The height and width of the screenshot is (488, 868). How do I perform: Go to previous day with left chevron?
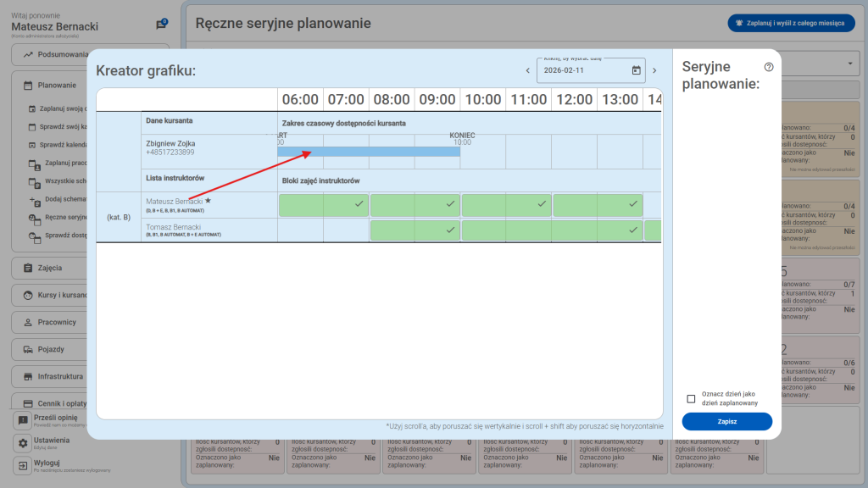click(x=527, y=70)
